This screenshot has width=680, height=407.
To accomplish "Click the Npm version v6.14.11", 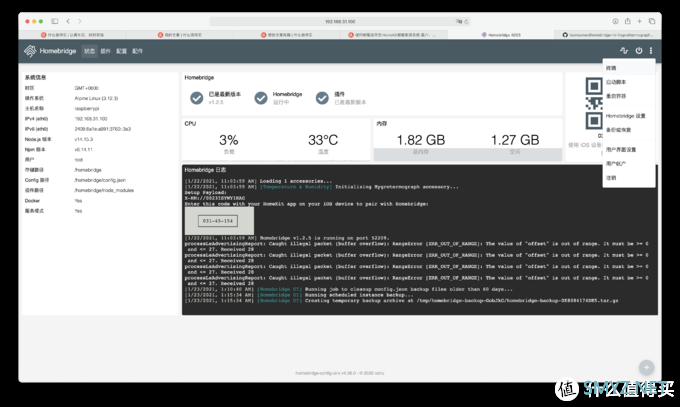I will pos(83,149).
